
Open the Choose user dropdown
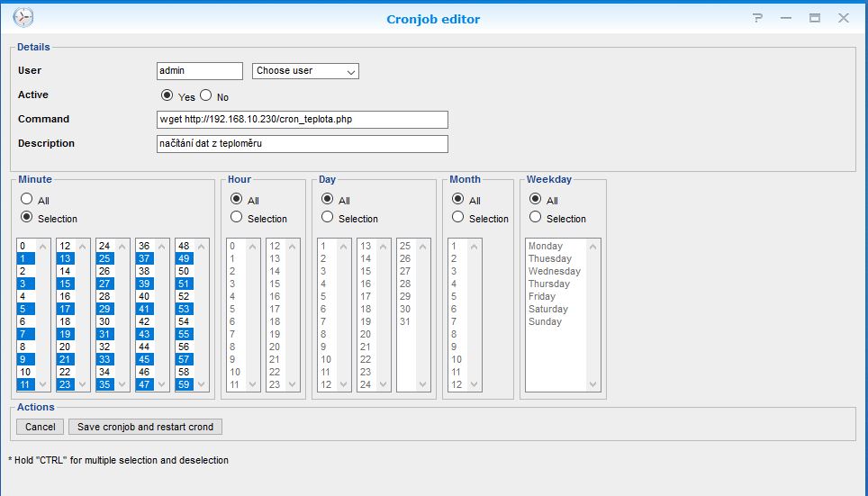click(305, 71)
